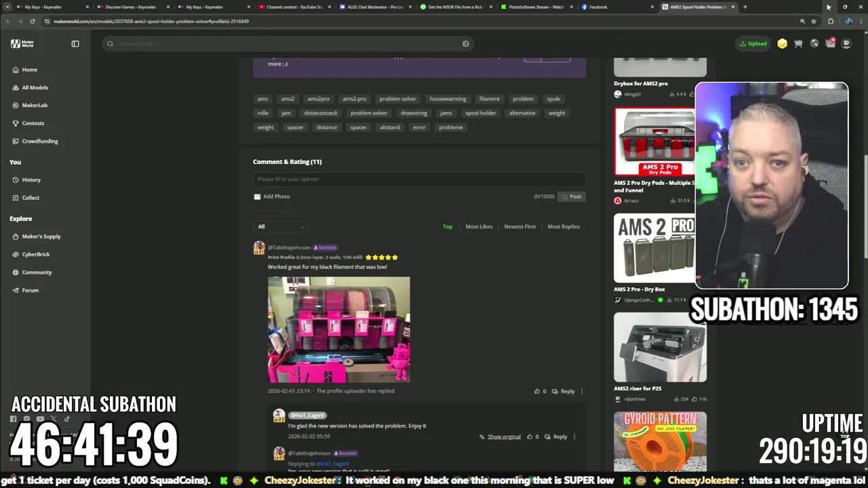Open the All comment filter dropdown

(281, 226)
